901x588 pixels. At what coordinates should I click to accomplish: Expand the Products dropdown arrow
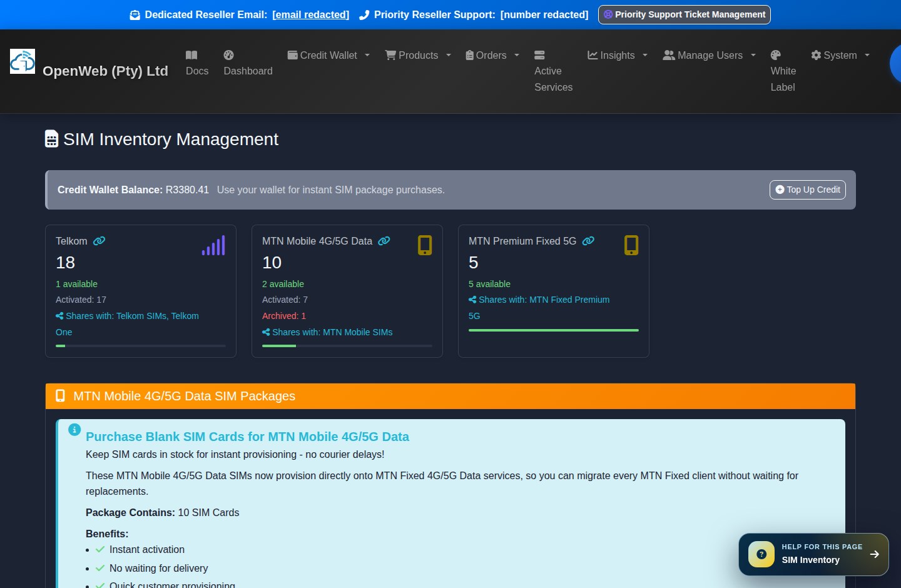[x=449, y=55]
